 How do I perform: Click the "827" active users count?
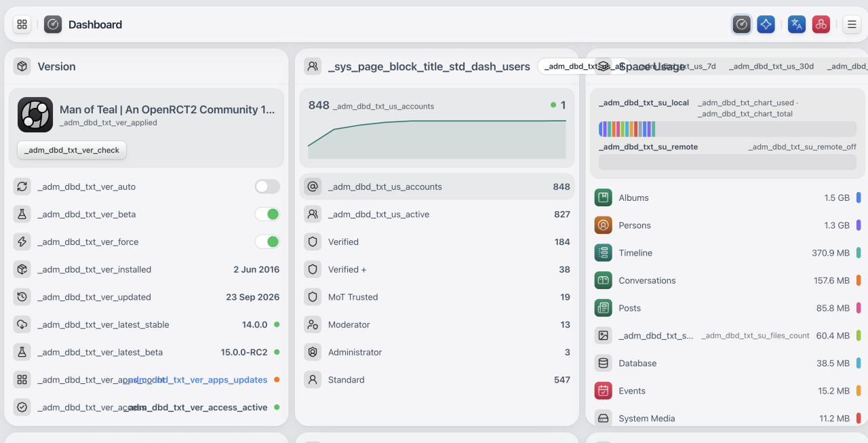[x=562, y=214]
